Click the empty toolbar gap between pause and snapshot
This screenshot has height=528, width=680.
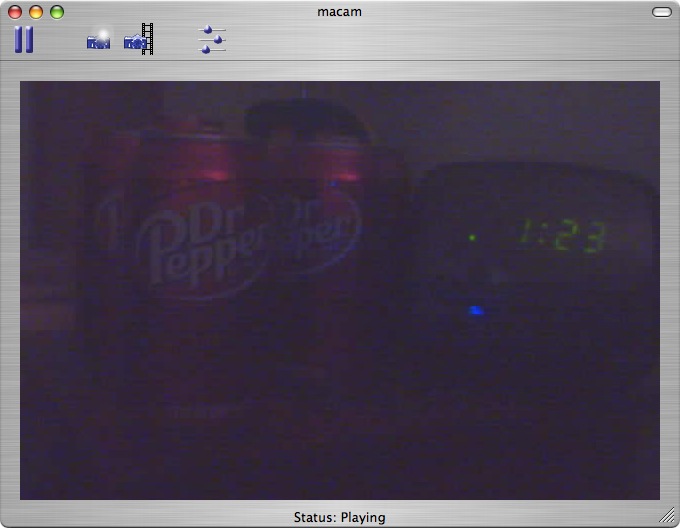coord(60,40)
